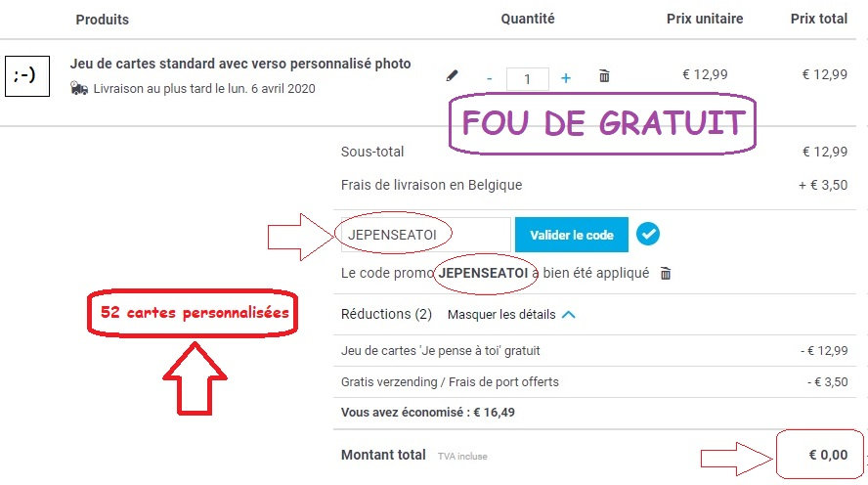The height and width of the screenshot is (485, 868).
Task: Click the red arrow pointing to promo field
Action: coord(300,235)
